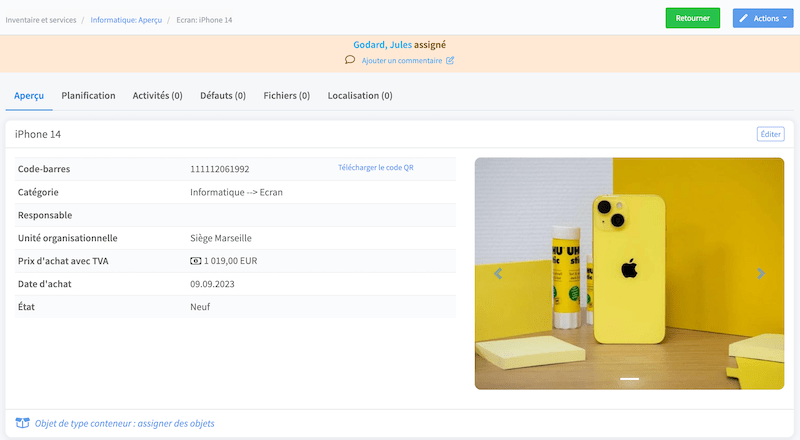
Task: Click the speech bubble comment icon
Action: 350,60
